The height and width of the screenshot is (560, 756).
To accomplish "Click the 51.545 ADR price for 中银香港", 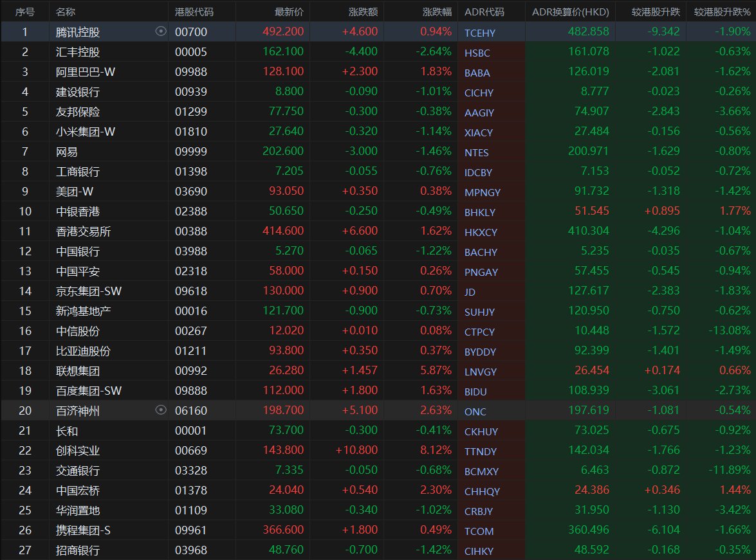I will click(591, 211).
